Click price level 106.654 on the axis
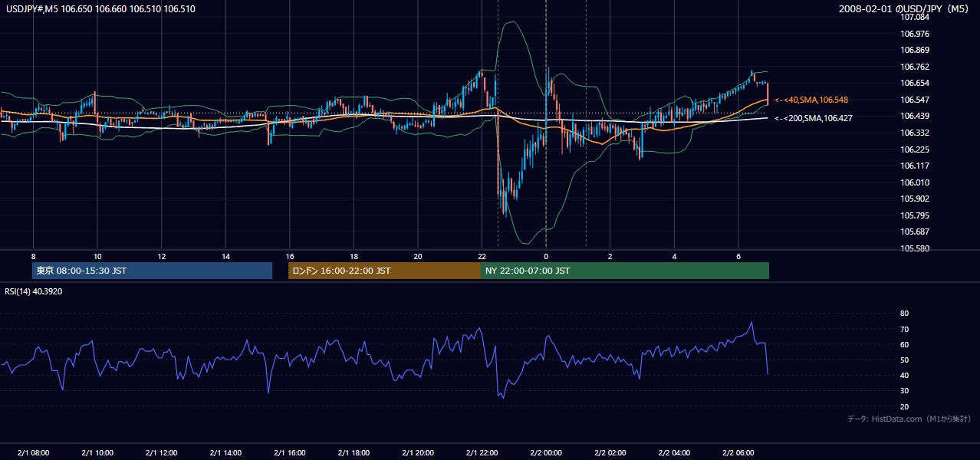The height and width of the screenshot is (460, 980). 915,83
